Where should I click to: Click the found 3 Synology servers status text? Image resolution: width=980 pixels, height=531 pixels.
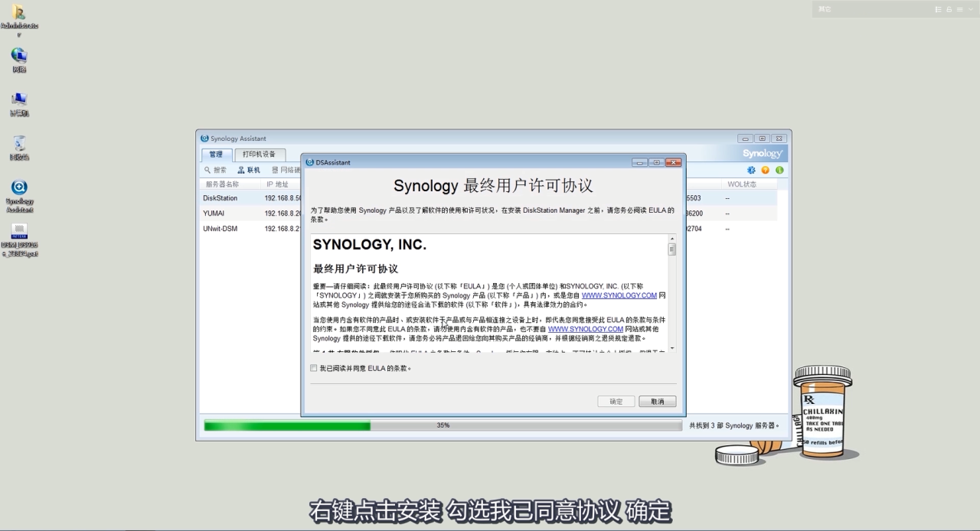click(x=734, y=425)
